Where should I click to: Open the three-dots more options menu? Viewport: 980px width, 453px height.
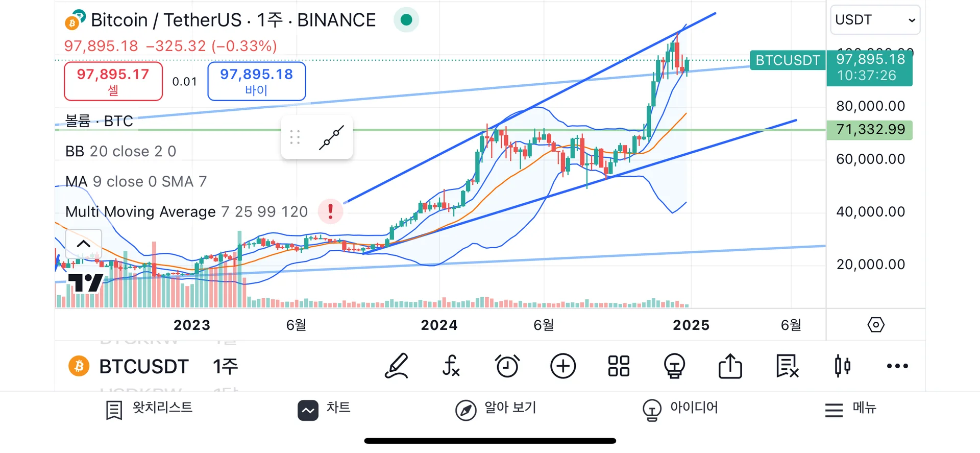(x=897, y=366)
